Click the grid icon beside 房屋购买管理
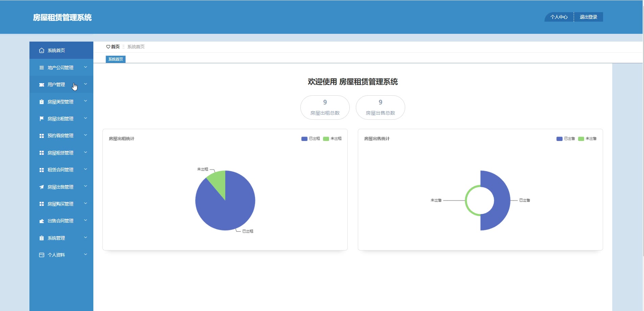This screenshot has width=644, height=311. pos(42,204)
